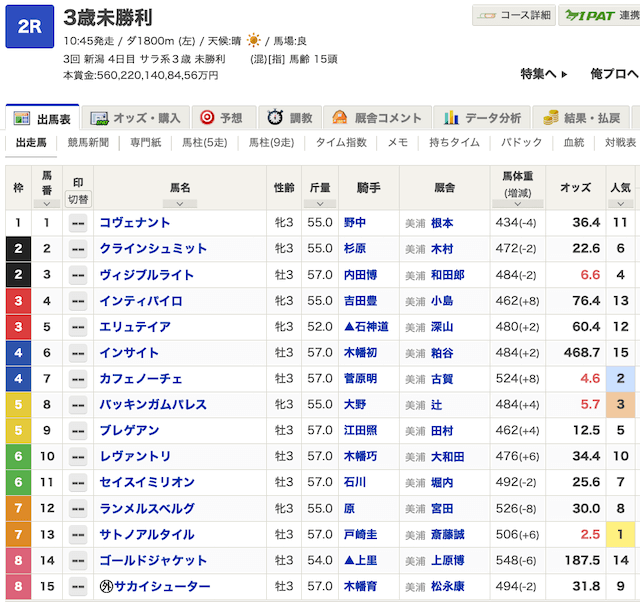
Task: Click the 厩舎コメント tab icon
Action: [339, 118]
